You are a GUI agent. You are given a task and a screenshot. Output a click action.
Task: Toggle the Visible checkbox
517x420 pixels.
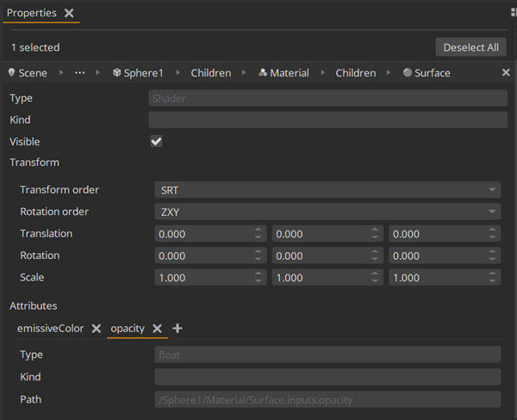tap(156, 141)
